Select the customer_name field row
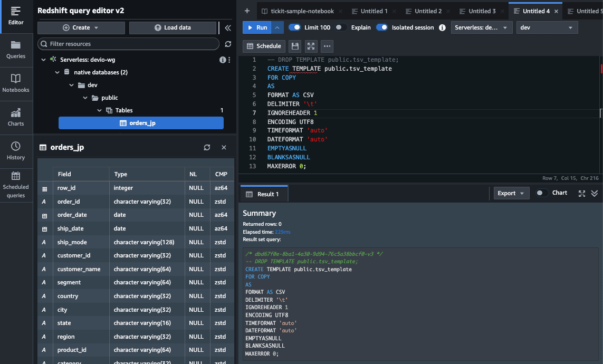Screen dimensions: 603x364 [136, 269]
